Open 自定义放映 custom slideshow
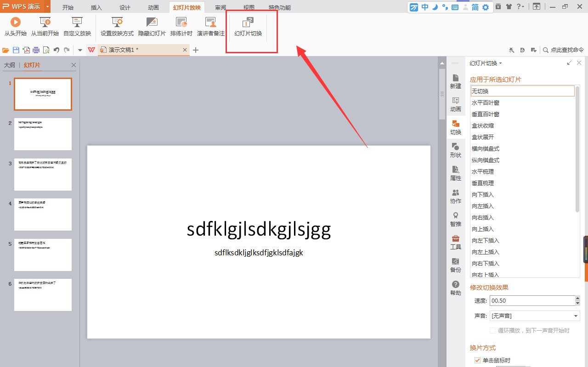Viewport: 588px width, 367px height. (77, 27)
